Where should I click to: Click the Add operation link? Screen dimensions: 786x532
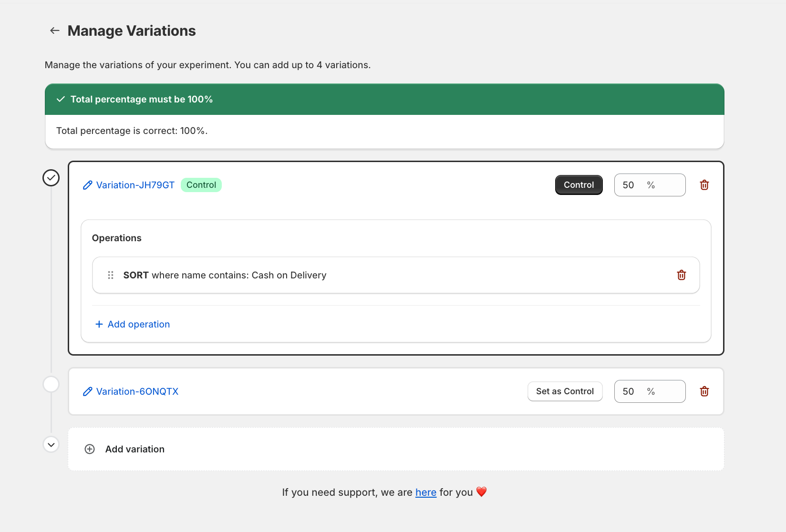pyautogui.click(x=138, y=324)
